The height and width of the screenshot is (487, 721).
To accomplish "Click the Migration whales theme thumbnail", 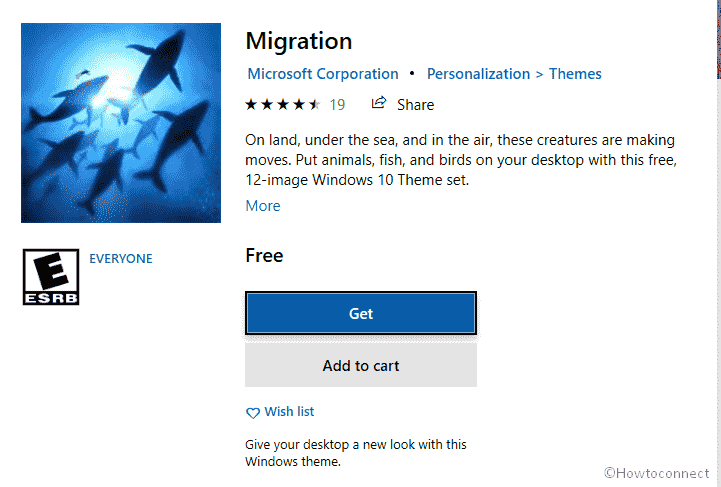I will (x=121, y=123).
